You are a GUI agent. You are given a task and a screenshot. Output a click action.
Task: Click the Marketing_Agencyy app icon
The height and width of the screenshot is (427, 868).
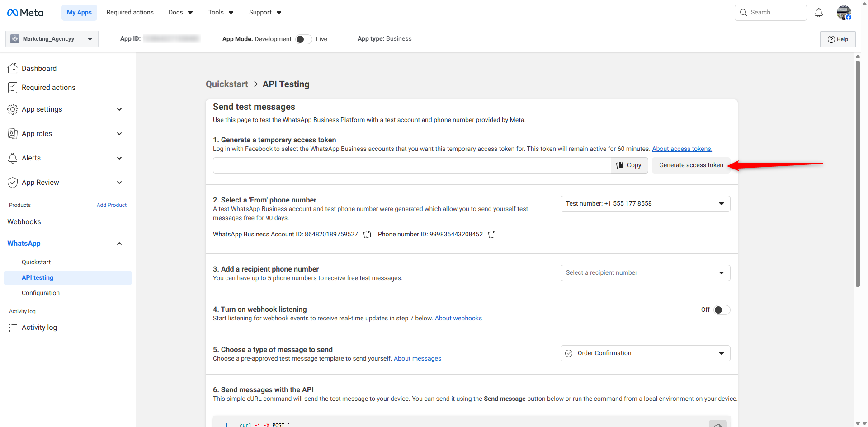tap(15, 39)
